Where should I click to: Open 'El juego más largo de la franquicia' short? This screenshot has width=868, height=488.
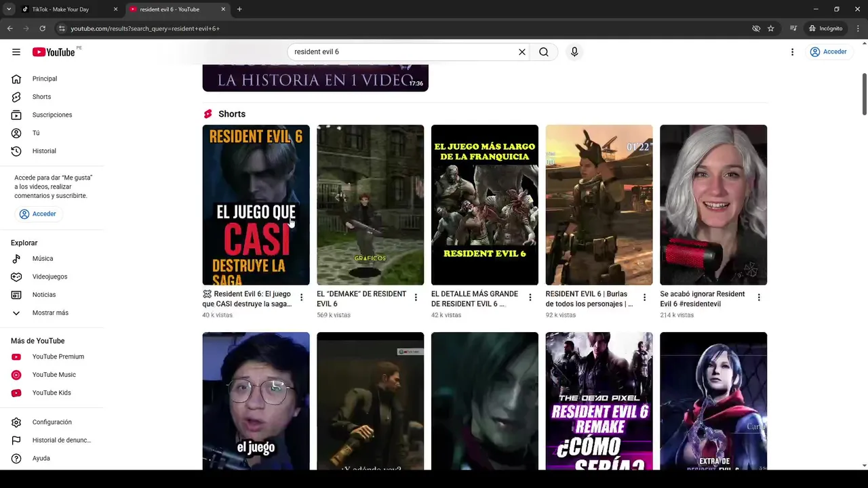tap(485, 205)
